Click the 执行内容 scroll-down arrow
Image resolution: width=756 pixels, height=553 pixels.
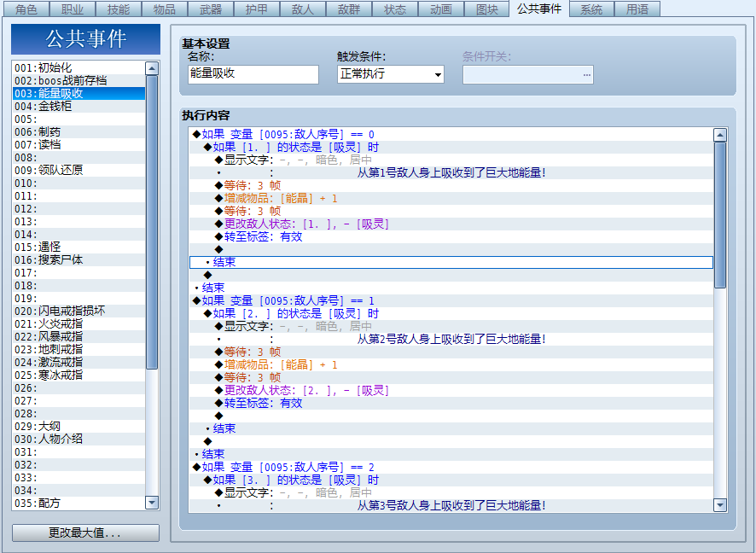click(720, 505)
